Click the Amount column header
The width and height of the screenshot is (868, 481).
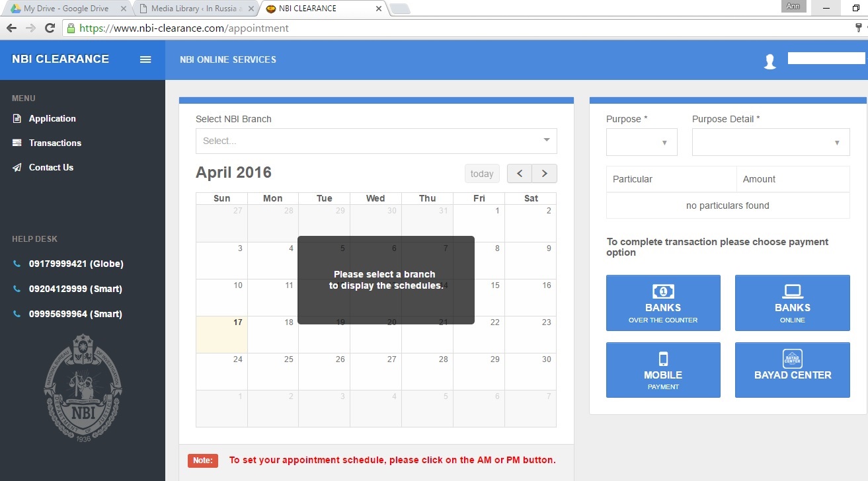pyautogui.click(x=793, y=179)
